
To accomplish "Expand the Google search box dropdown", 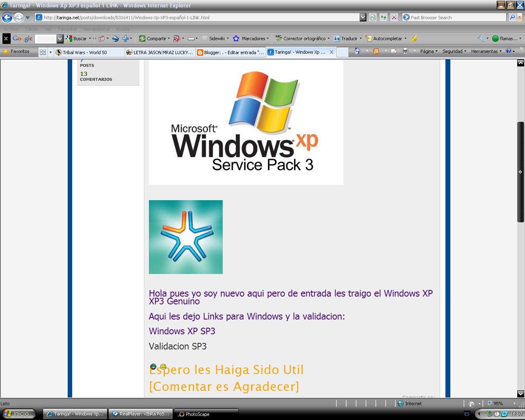I will (60, 39).
